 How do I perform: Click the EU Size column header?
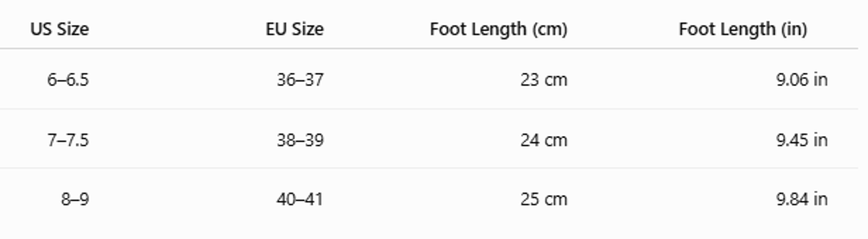tap(295, 29)
